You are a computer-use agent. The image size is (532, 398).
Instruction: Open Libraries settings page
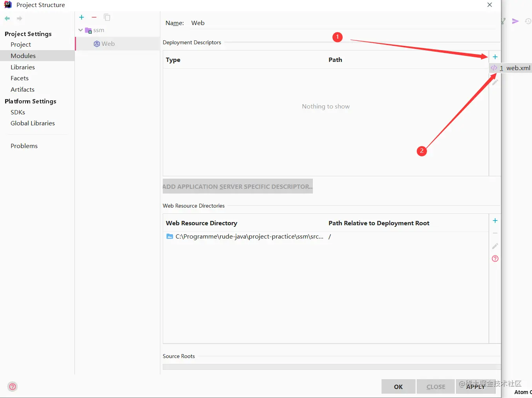coord(23,67)
